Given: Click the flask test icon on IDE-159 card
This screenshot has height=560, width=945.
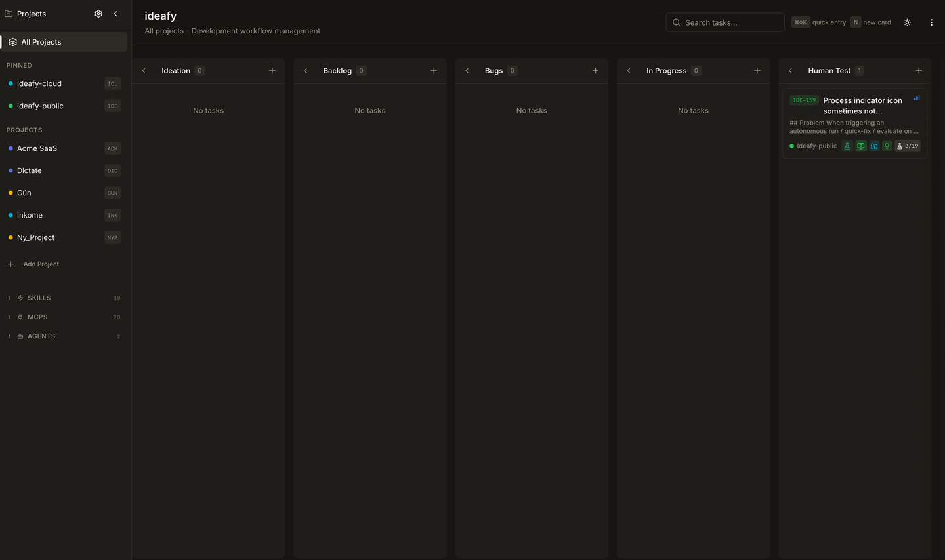Looking at the screenshot, I should click(847, 146).
